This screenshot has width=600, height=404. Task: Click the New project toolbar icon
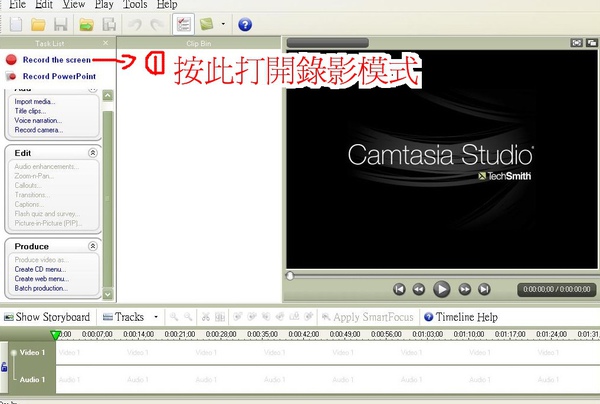click(16, 24)
